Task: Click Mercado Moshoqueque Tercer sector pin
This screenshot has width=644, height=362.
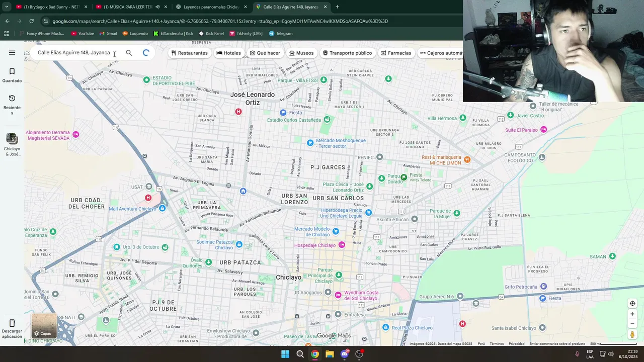Action: pos(310,143)
